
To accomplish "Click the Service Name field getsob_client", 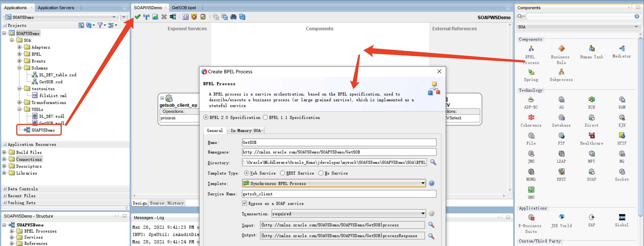I will click(339, 194).
